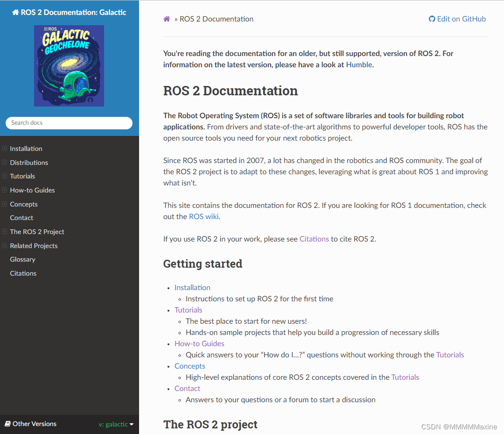The image size is (504, 434).
Task: Click the Getting started heading
Action: click(x=203, y=264)
